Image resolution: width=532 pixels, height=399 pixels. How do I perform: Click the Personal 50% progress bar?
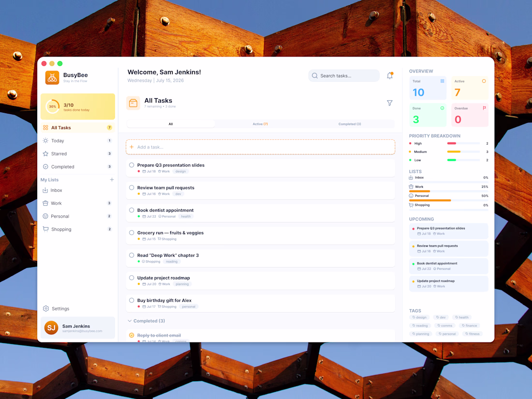(448, 200)
